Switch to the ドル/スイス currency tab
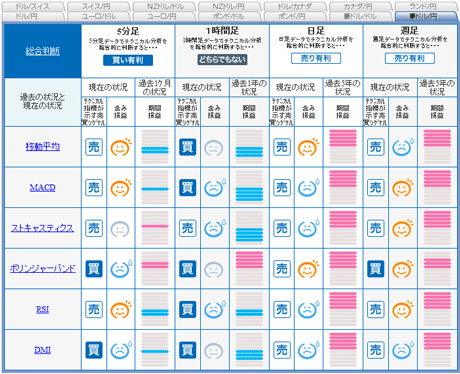Image resolution: width=460 pixels, height=374 pixels. 33,6
